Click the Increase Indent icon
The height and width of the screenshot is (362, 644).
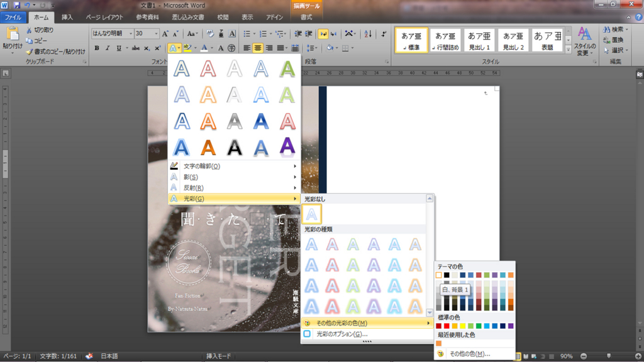coord(309,34)
